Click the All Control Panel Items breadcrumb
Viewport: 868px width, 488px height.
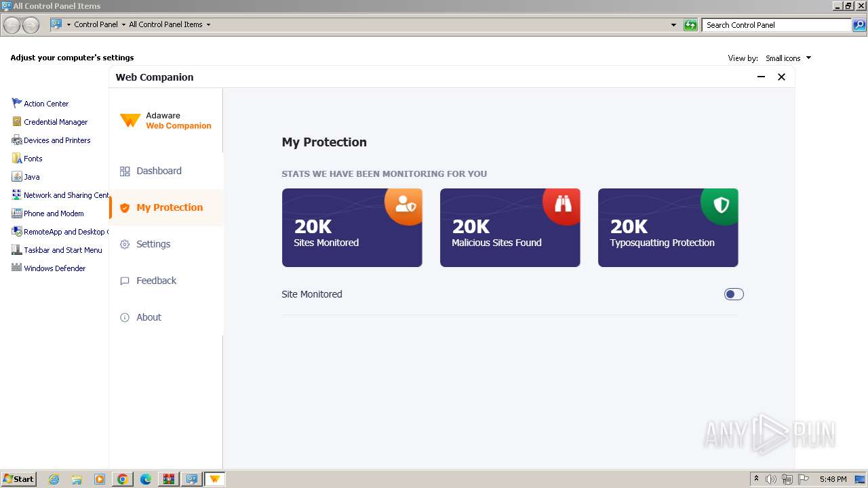pos(165,24)
